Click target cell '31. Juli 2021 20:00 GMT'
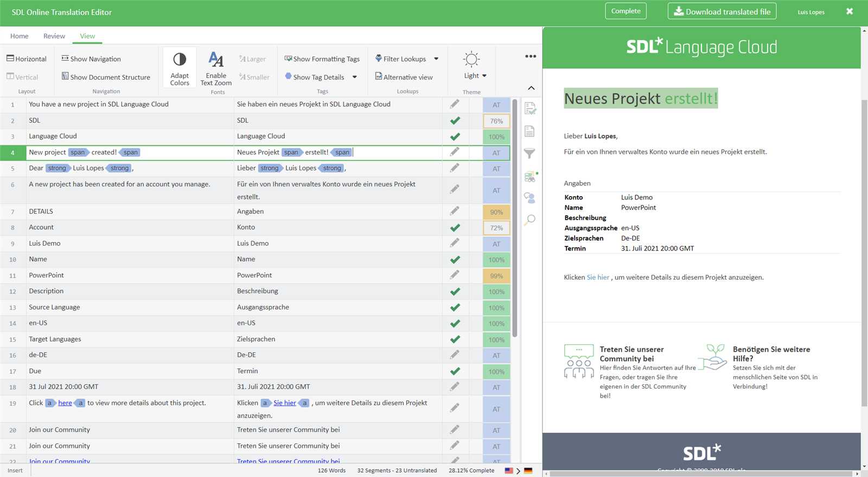 pos(339,387)
